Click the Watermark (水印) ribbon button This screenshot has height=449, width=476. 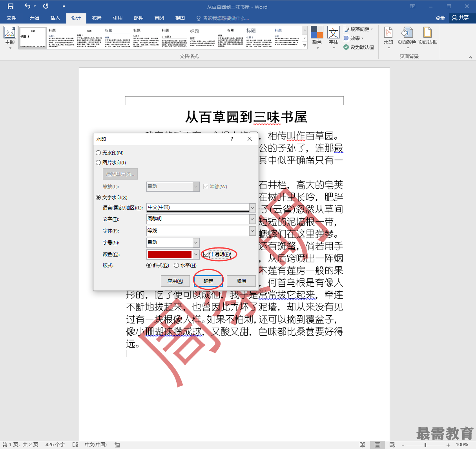pyautogui.click(x=388, y=38)
